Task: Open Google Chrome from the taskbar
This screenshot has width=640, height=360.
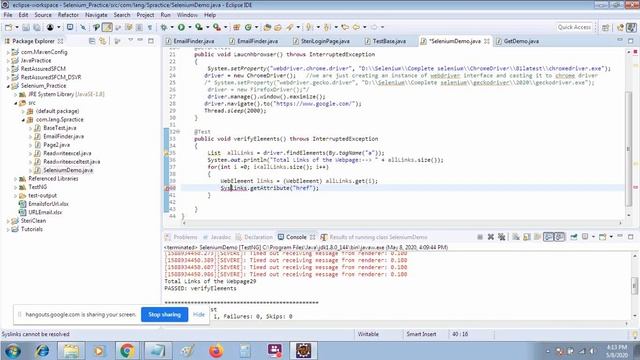Action: coord(127,351)
